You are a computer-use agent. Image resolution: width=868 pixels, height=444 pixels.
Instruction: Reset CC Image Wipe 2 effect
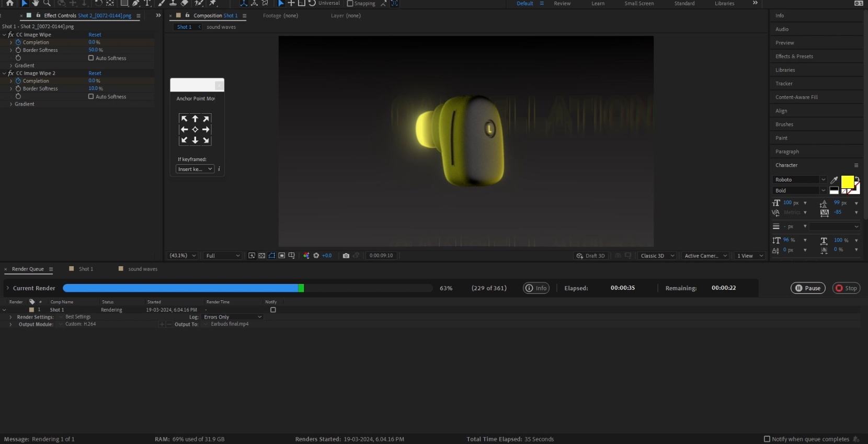coord(95,74)
